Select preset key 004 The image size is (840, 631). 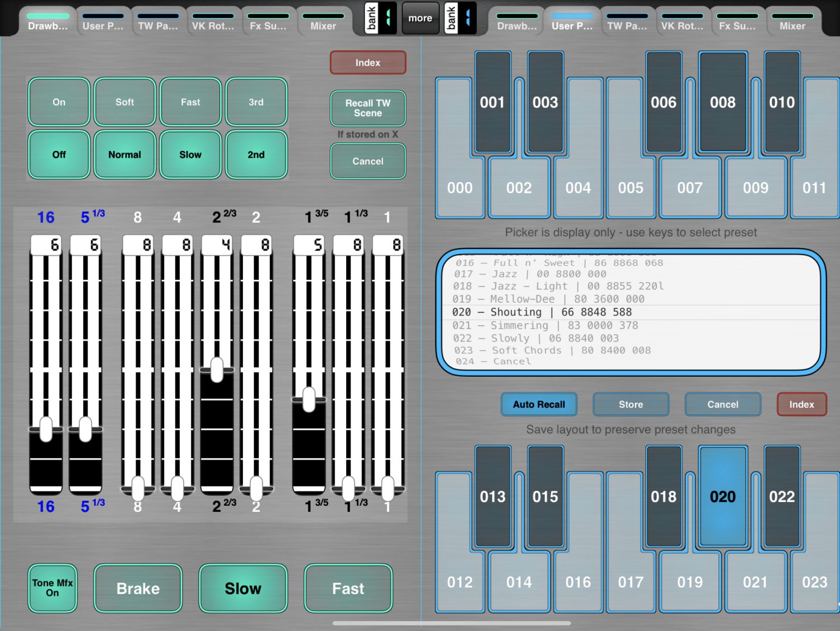coord(578,188)
